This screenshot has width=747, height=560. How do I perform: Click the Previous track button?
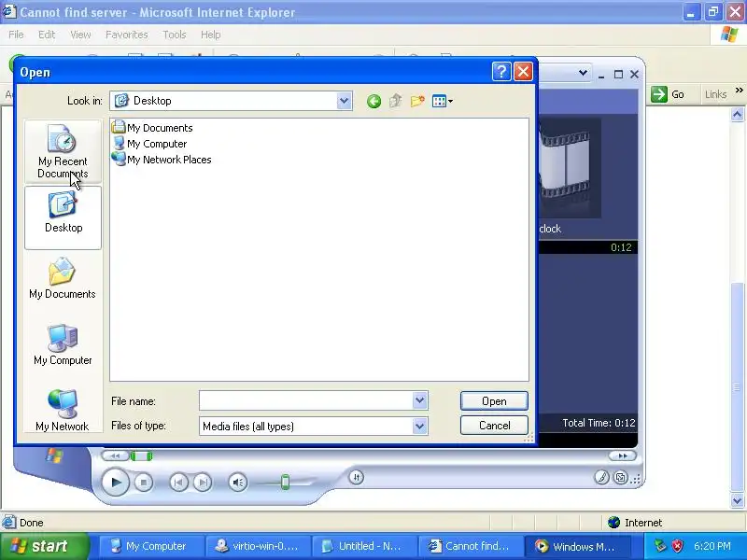pyautogui.click(x=178, y=483)
